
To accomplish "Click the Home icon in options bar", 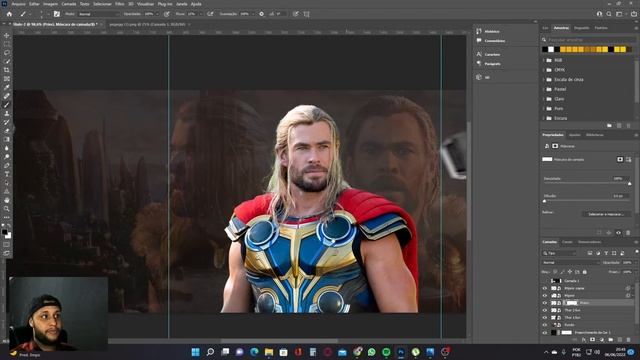I will click(x=9, y=14).
